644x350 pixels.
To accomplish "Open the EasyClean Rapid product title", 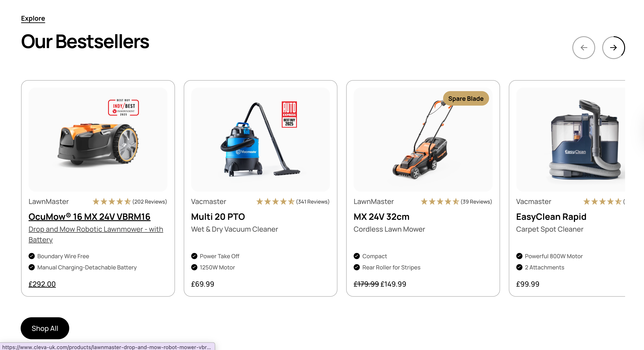I will pos(551,216).
